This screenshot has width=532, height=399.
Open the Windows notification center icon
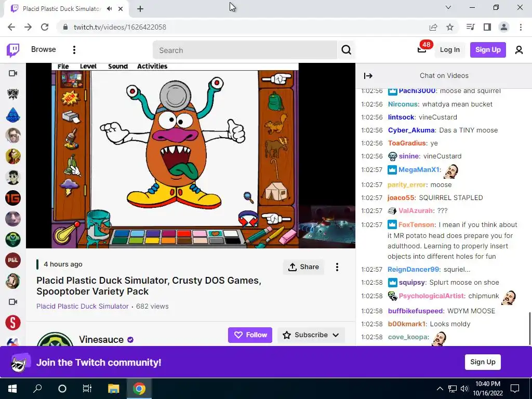pyautogui.click(x=515, y=389)
